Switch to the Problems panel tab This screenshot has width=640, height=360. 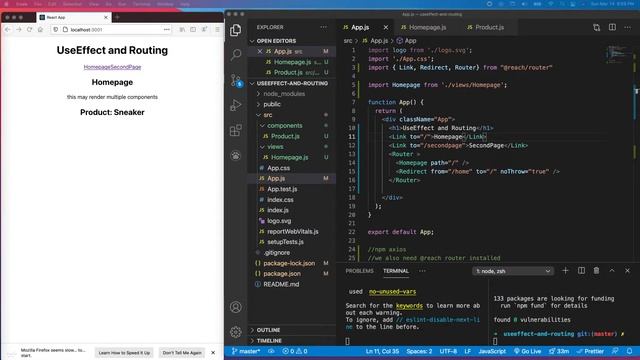[x=359, y=271]
